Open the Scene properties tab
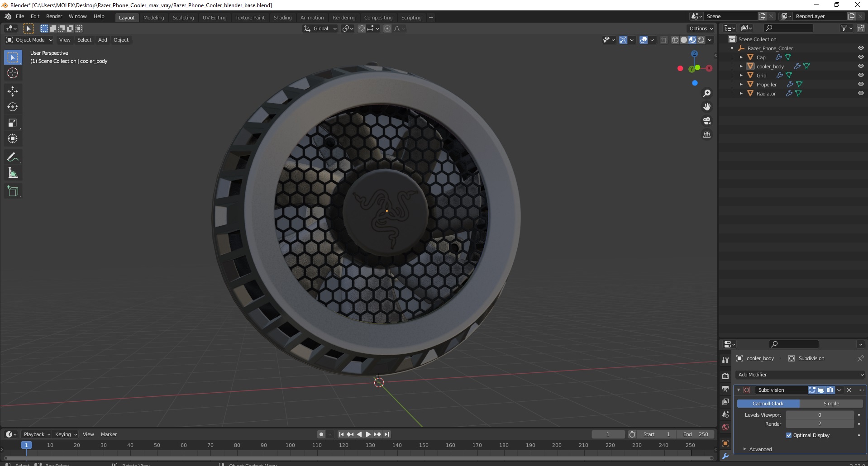Image resolution: width=868 pixels, height=466 pixels. point(725,414)
